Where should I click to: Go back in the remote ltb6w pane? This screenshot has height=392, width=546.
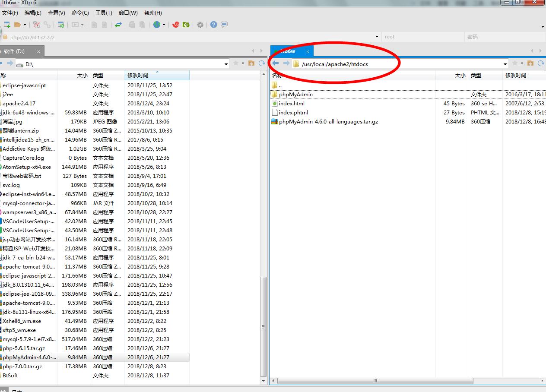click(x=276, y=63)
